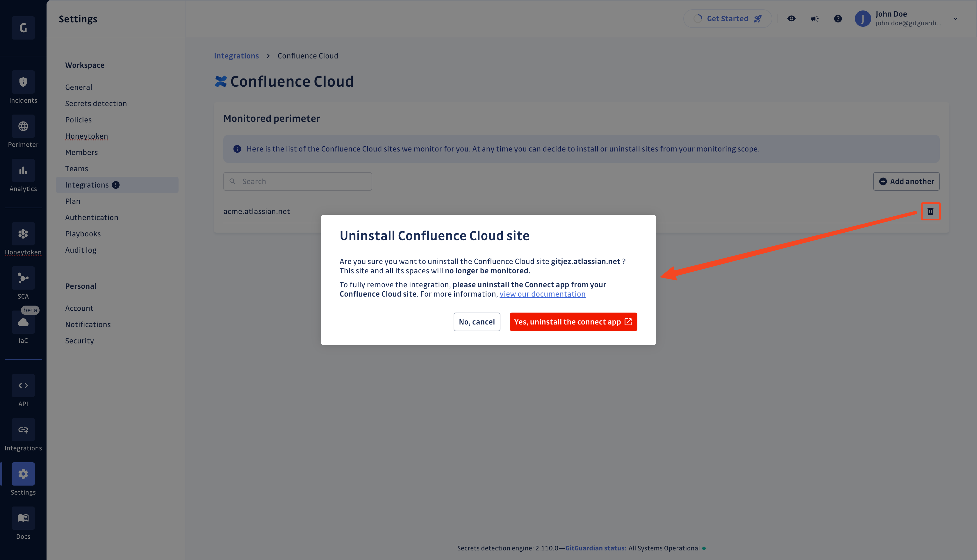Open Audit log settings

pos(81,250)
